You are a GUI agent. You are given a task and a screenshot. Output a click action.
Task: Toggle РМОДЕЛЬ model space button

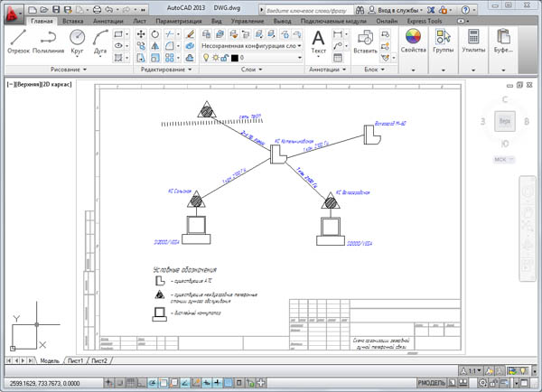point(432,383)
